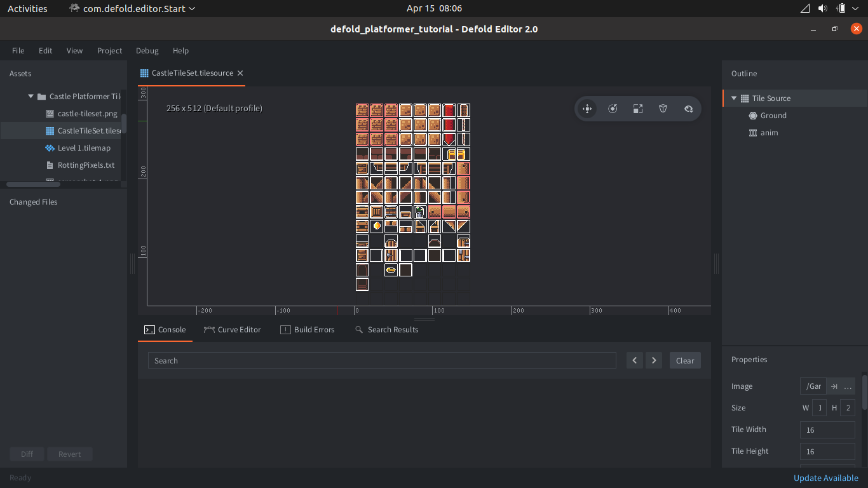Toggle the perspective camera icon
The width and height of the screenshot is (868, 488).
coord(663,109)
